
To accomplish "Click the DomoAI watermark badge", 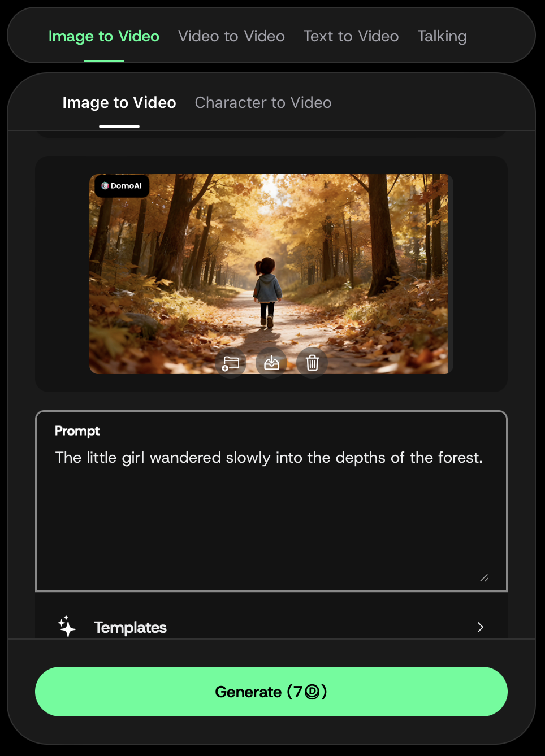I will (x=122, y=186).
